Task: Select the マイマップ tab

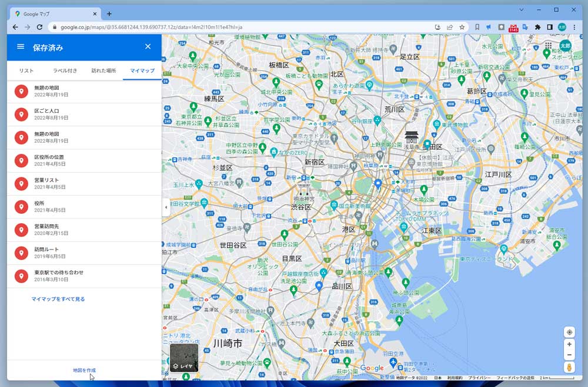Action: point(142,70)
